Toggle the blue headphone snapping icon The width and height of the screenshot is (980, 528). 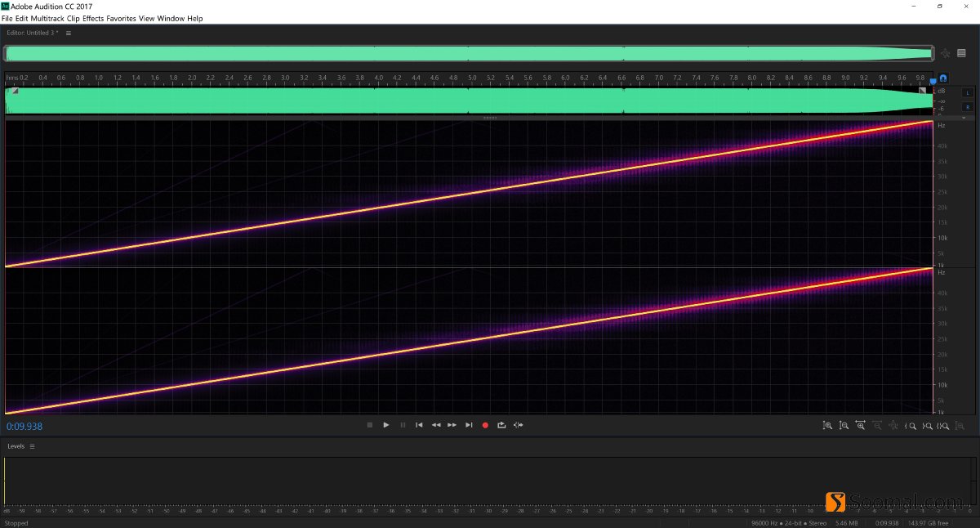point(943,78)
